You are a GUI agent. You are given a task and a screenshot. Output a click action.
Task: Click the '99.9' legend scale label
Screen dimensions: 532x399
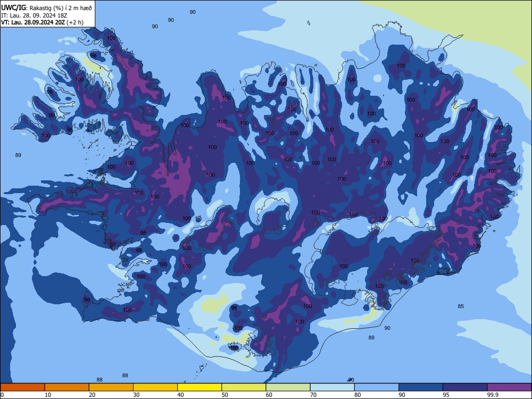(493, 395)
